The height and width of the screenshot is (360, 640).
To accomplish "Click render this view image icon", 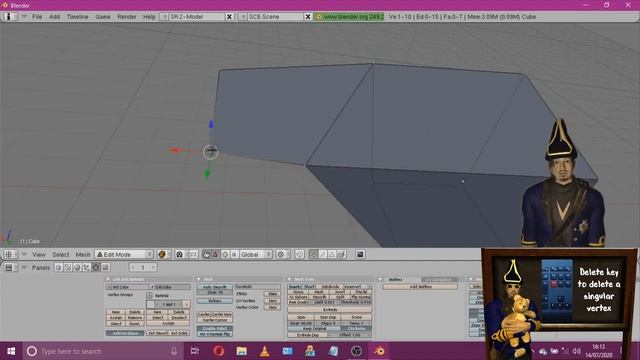I will point(360,254).
